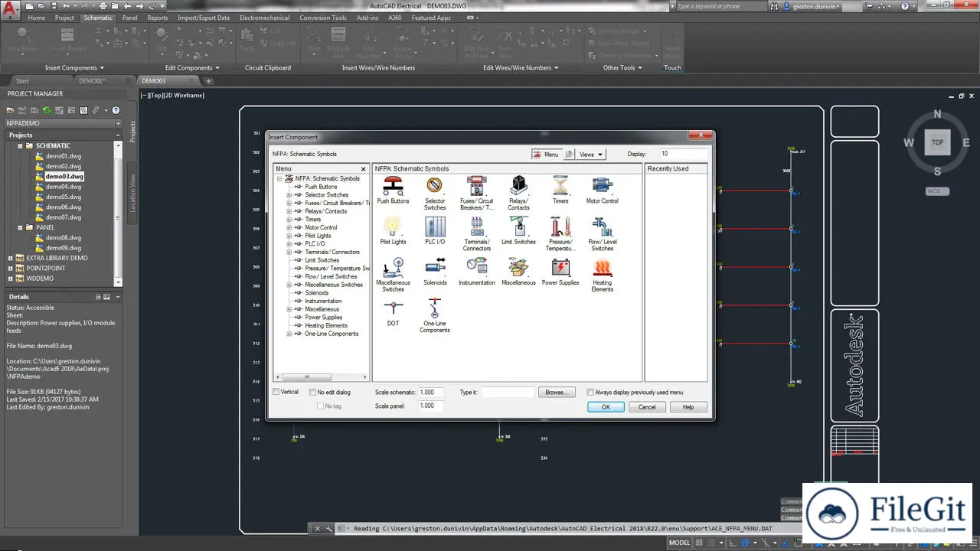Select Solenoids in the menu tree
The image size is (980, 551).
click(x=316, y=293)
